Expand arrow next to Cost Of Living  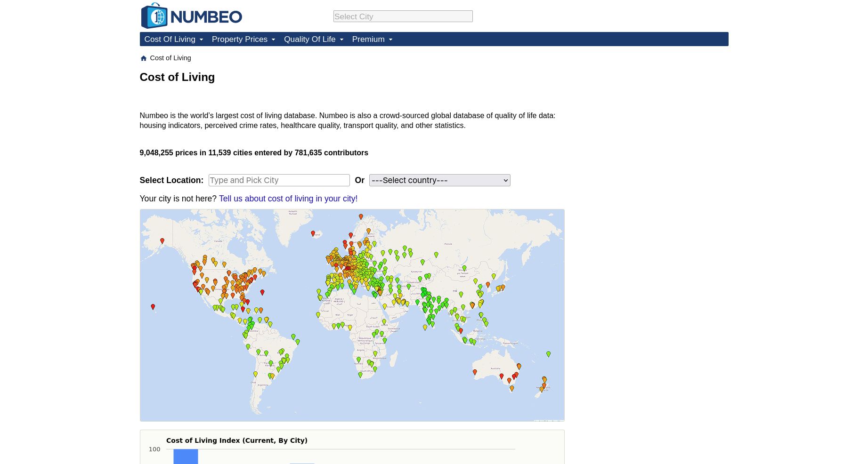(201, 40)
